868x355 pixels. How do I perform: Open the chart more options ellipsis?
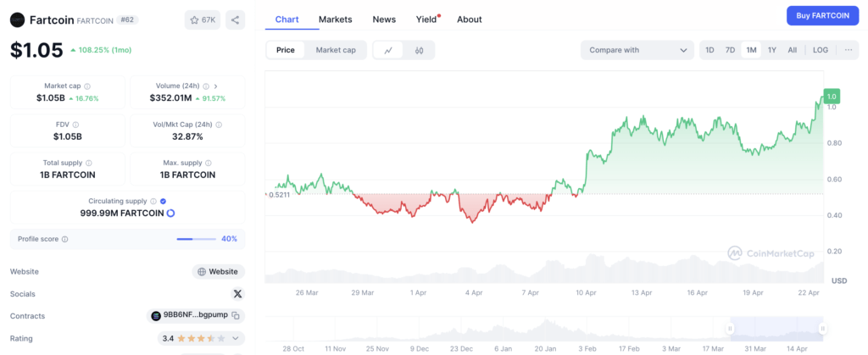point(849,50)
